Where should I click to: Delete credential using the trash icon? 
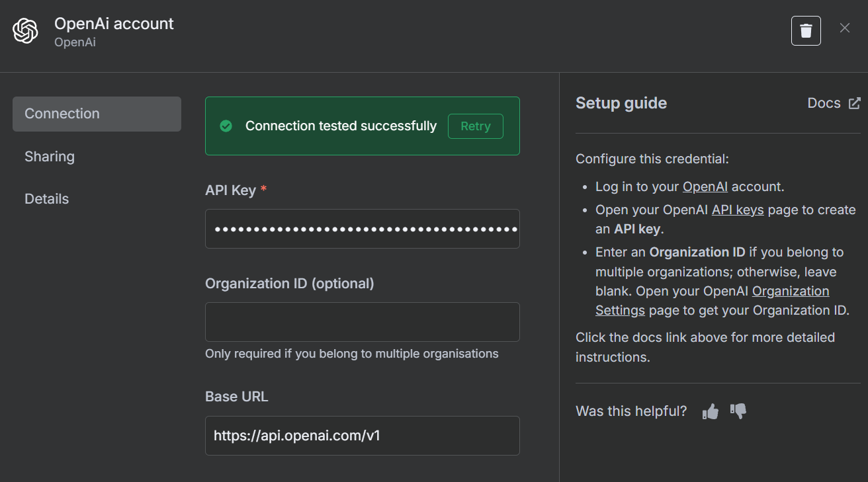coord(806,31)
